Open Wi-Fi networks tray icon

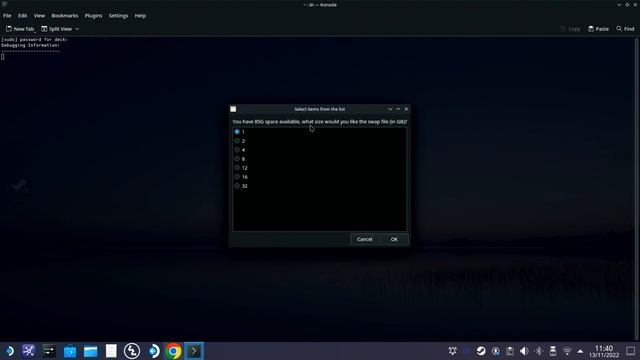tap(567, 351)
